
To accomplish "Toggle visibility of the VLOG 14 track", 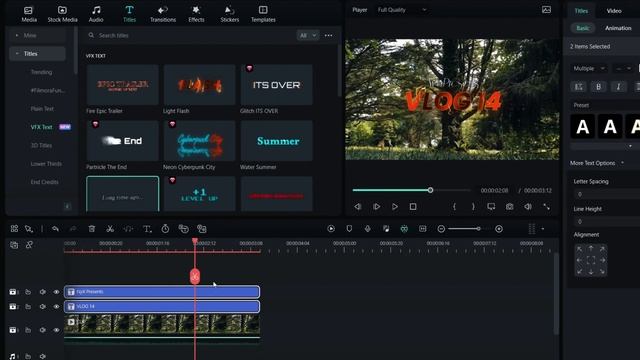I will [56, 307].
